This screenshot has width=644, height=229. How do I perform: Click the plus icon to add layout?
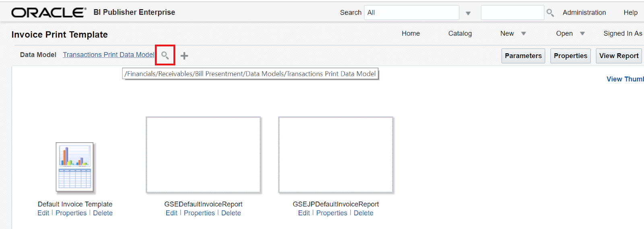tap(184, 56)
